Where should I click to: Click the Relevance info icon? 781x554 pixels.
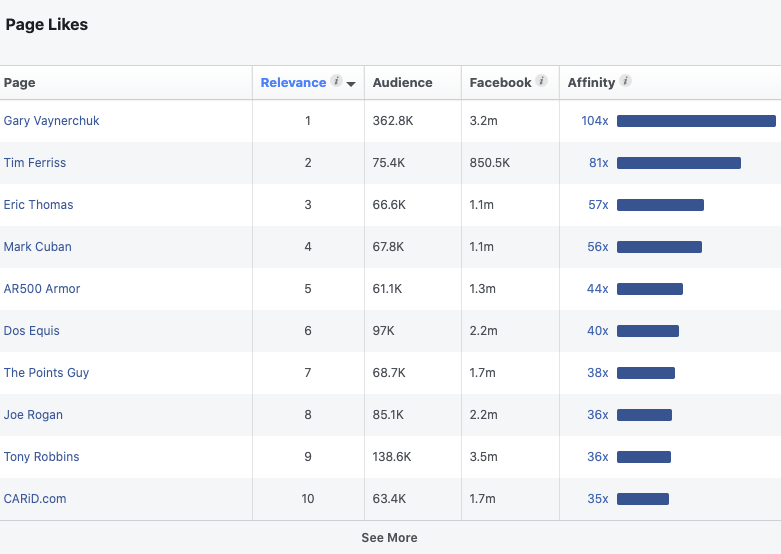[337, 80]
